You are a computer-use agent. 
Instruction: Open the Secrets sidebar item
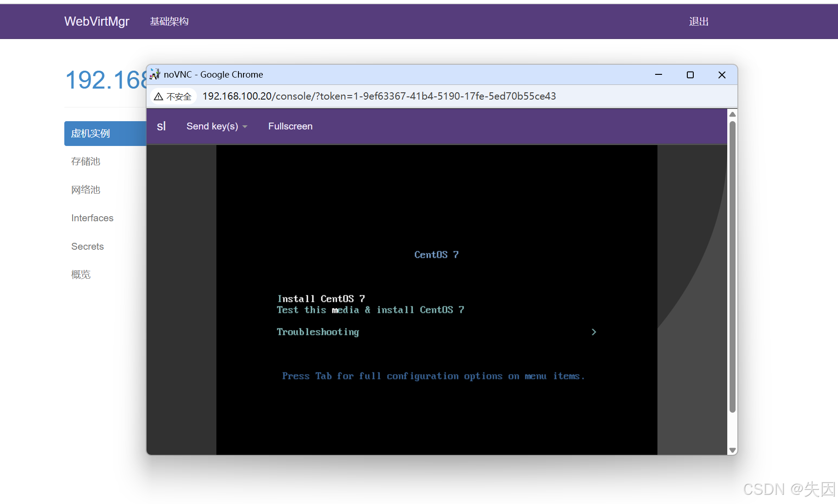[88, 246]
